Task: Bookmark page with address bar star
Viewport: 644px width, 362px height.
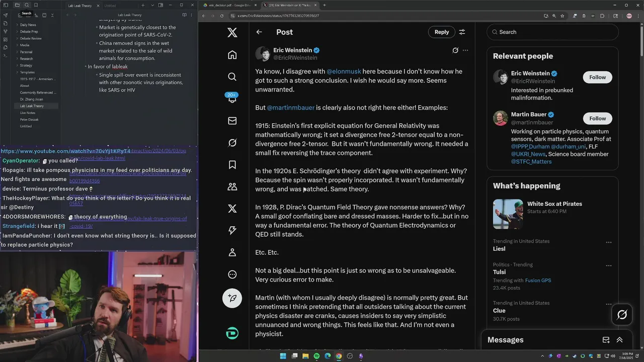Action: (562, 16)
